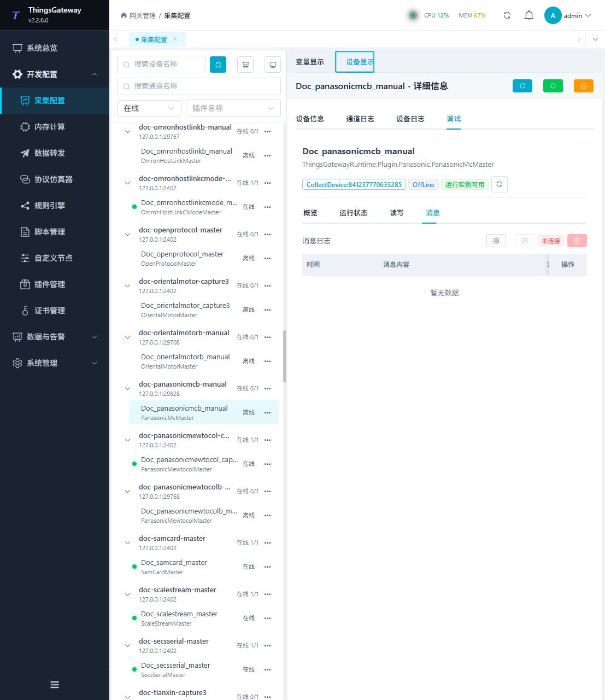
Task: Clear message log with the red trash button
Action: tap(577, 241)
